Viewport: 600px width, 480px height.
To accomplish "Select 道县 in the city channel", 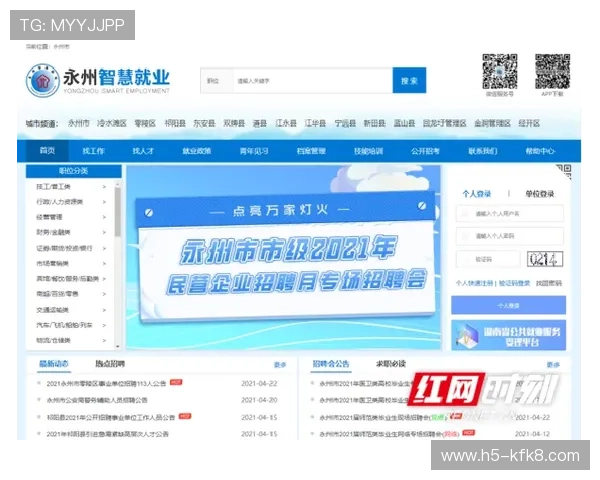I will (x=260, y=123).
